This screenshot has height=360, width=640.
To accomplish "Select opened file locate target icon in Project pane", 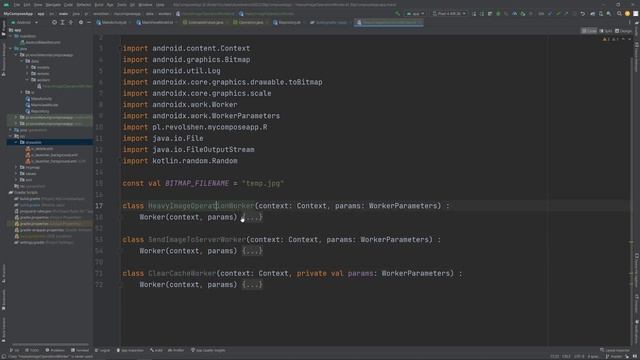I will (x=54, y=22).
